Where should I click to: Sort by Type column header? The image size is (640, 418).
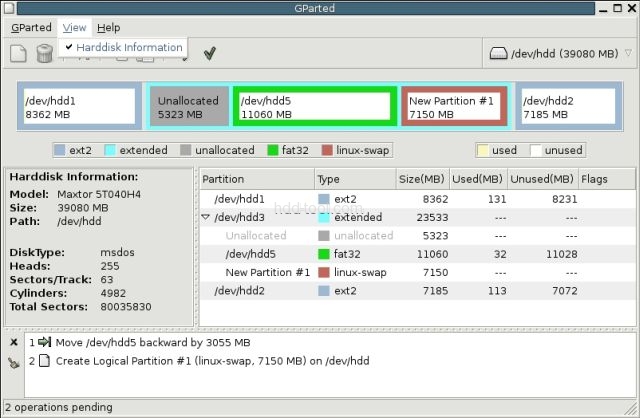[355, 179]
